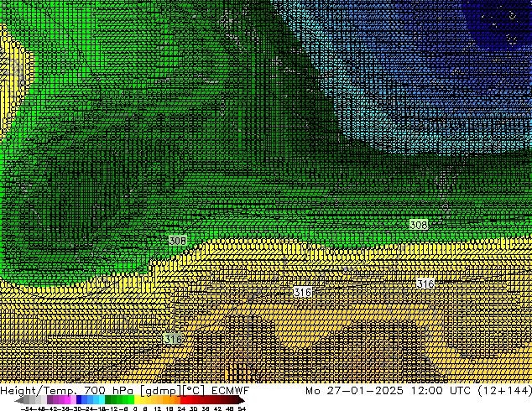Select the bright red legend swatch above 24

(183, 400)
